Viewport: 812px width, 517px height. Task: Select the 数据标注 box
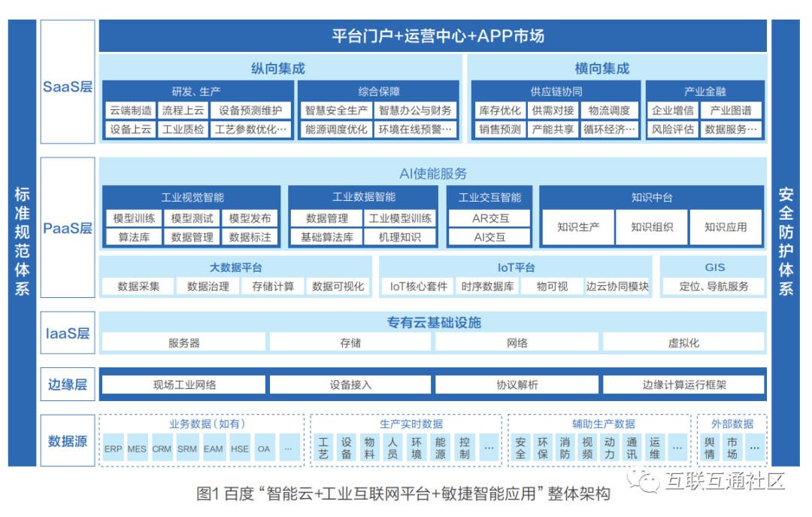point(250,237)
